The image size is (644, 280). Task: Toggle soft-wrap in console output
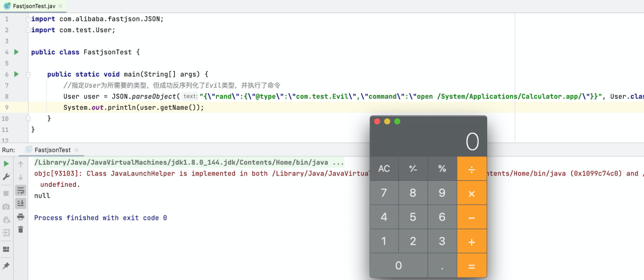(20, 190)
